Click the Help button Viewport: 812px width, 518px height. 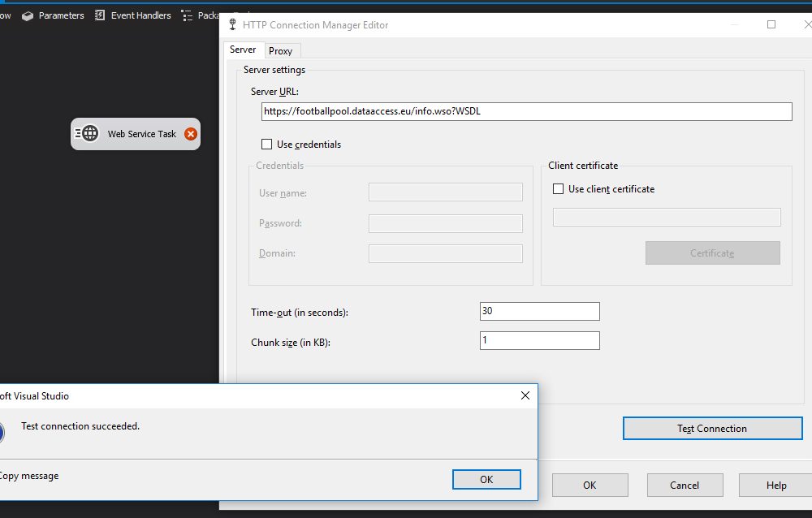point(775,486)
